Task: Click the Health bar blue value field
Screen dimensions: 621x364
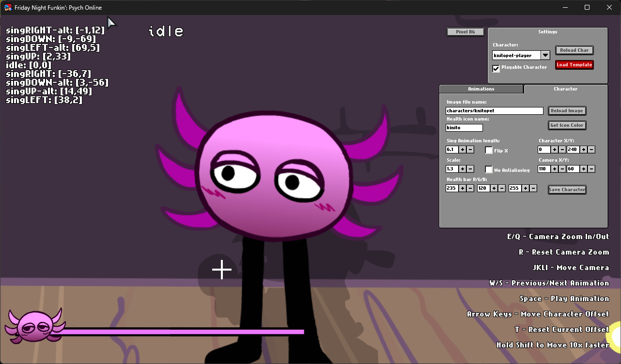Action: 515,188
